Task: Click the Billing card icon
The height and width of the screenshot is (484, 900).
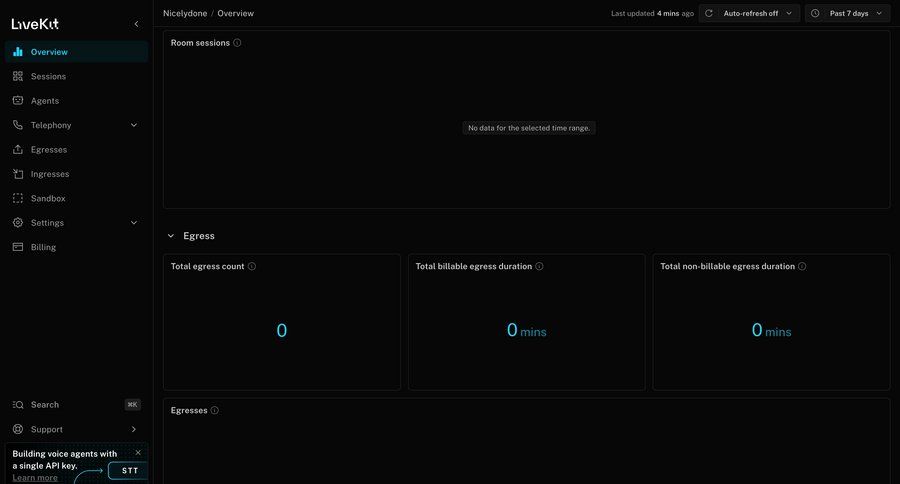Action: click(18, 247)
